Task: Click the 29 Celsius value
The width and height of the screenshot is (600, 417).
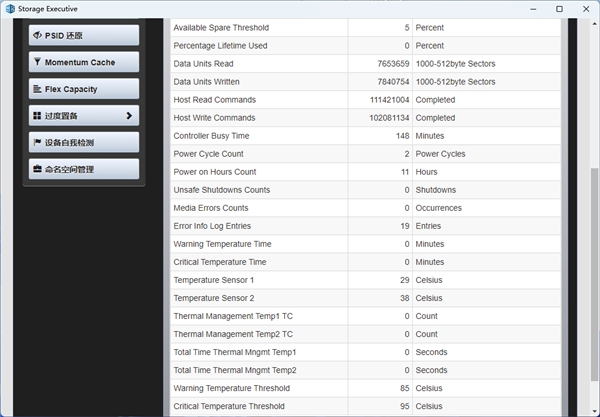Action: click(x=404, y=280)
